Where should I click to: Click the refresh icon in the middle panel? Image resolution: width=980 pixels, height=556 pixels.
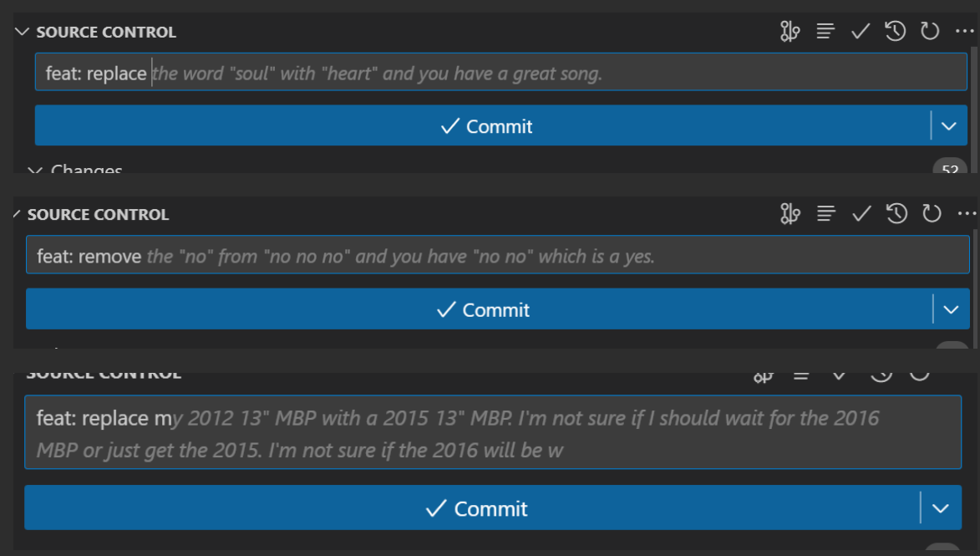tap(929, 214)
